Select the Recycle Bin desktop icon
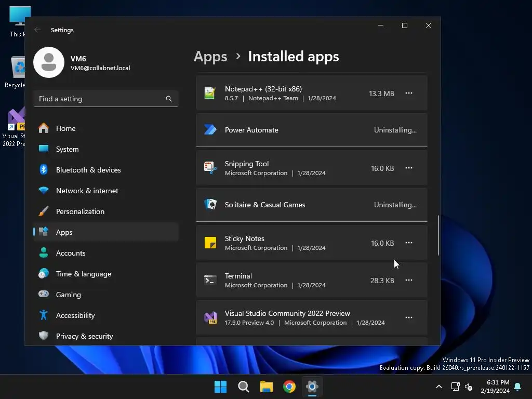The height and width of the screenshot is (399, 532). pos(15,72)
